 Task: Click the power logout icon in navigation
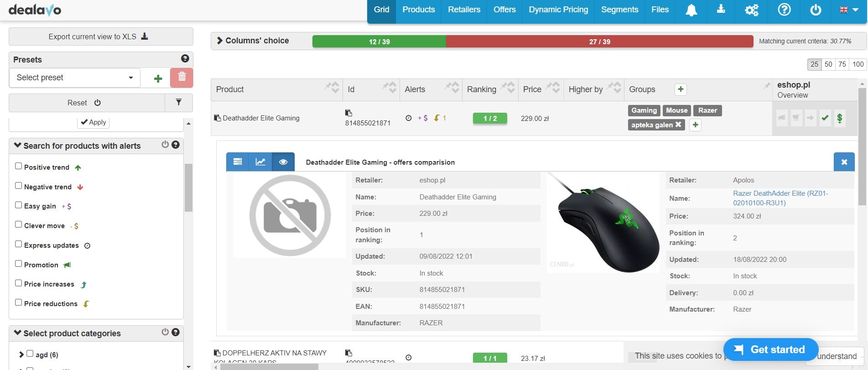point(816,10)
